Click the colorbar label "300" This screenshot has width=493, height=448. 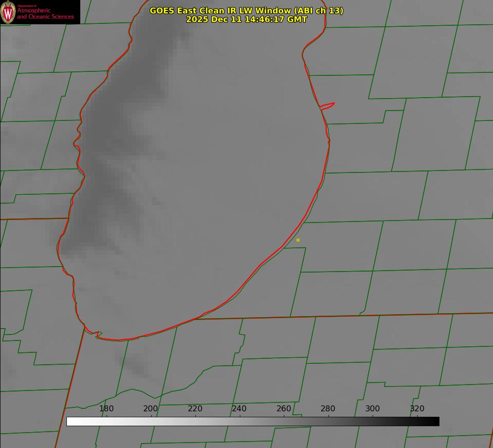373,409
